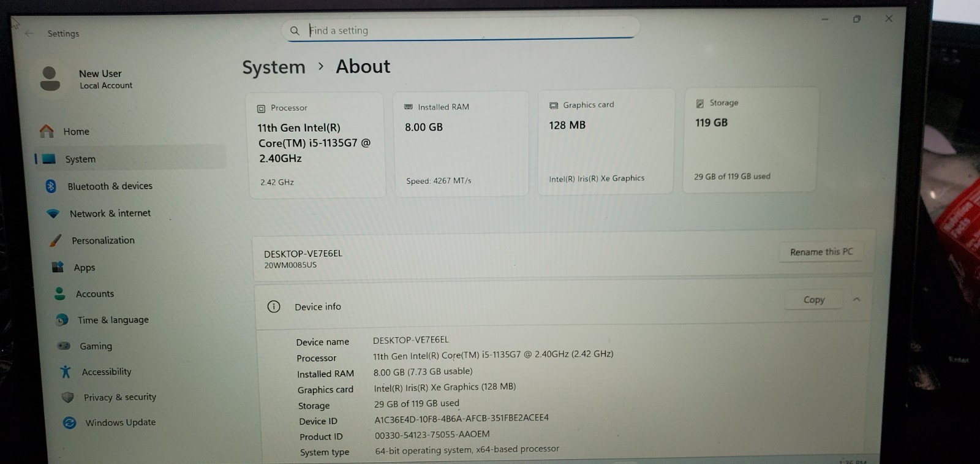This screenshot has width=980, height=464.
Task: Focus the Find a setting search box
Action: [461, 29]
